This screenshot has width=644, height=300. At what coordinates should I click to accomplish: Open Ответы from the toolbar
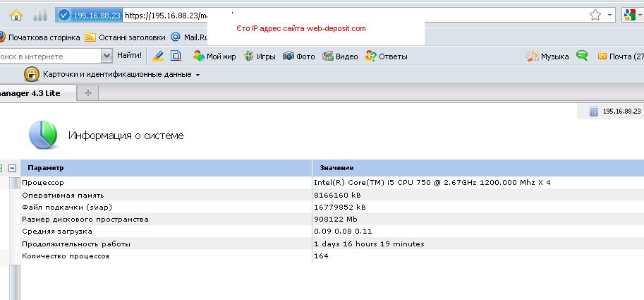(x=386, y=56)
